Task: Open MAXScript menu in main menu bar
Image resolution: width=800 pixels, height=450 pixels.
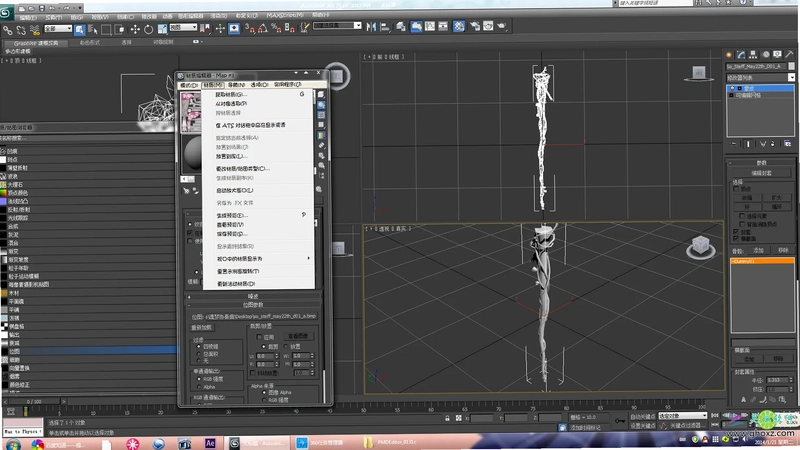Action: click(284, 15)
